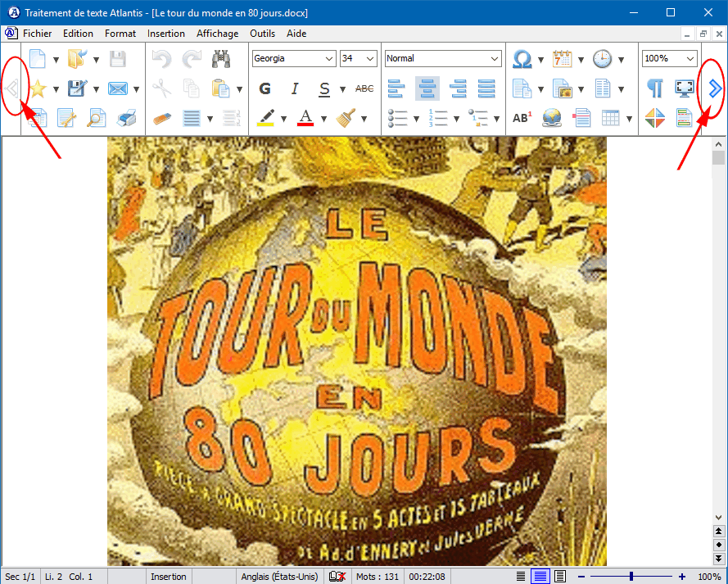The image size is (728, 584).
Task: Open the Aide menu
Action: tap(296, 34)
